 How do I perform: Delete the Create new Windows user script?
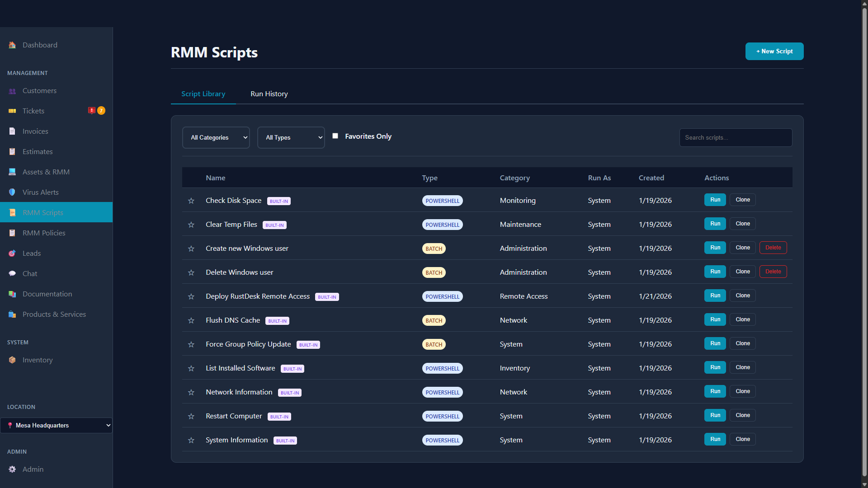773,248
